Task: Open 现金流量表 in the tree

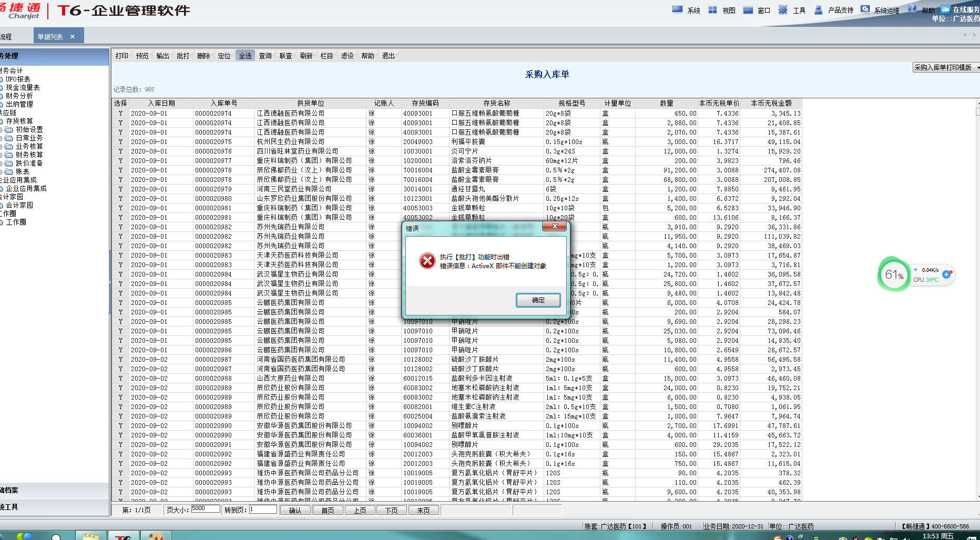Action: coord(23,87)
